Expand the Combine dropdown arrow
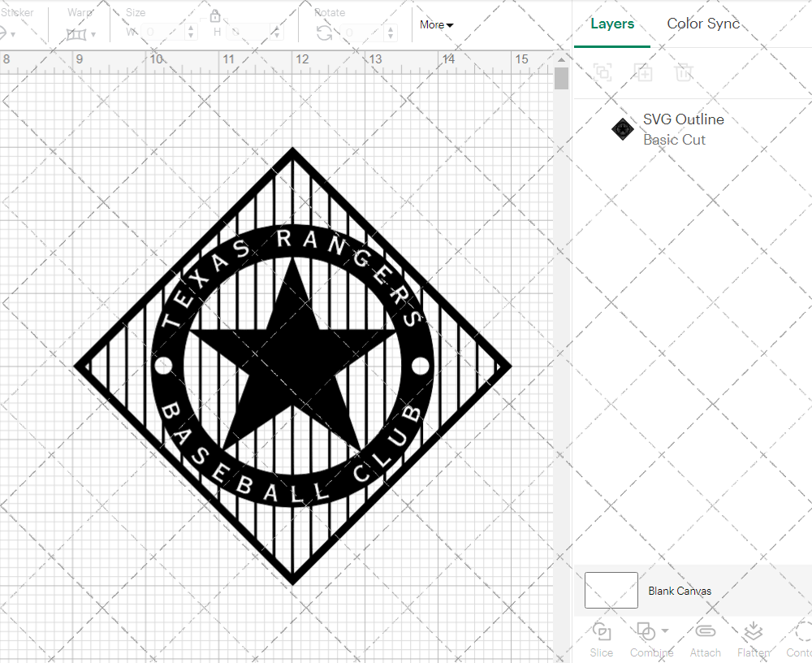812x663 pixels. pyautogui.click(x=665, y=631)
